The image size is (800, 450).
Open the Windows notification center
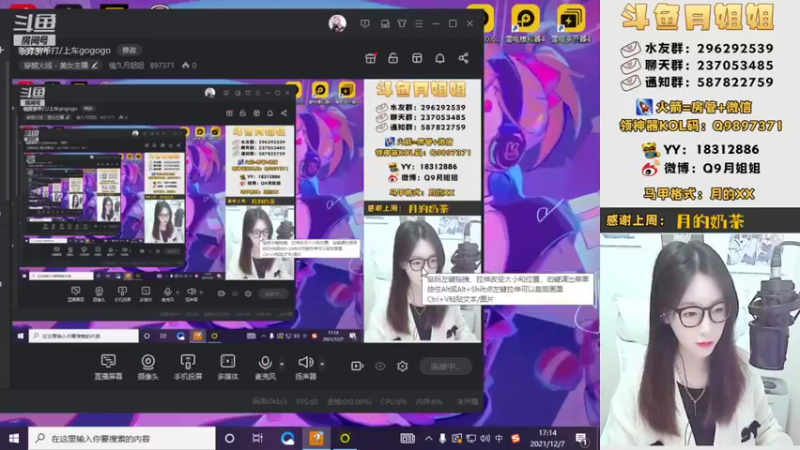tap(581, 438)
